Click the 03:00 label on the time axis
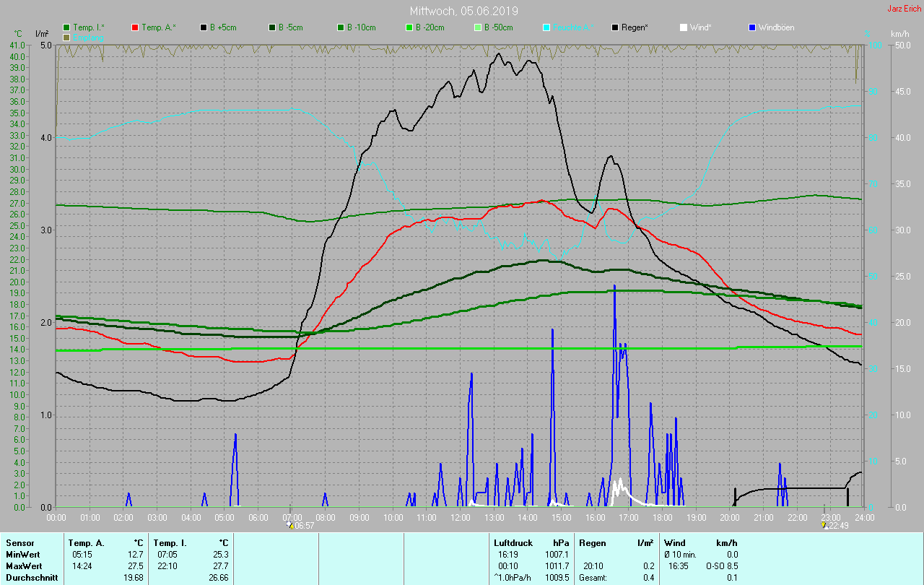 pyautogui.click(x=157, y=517)
